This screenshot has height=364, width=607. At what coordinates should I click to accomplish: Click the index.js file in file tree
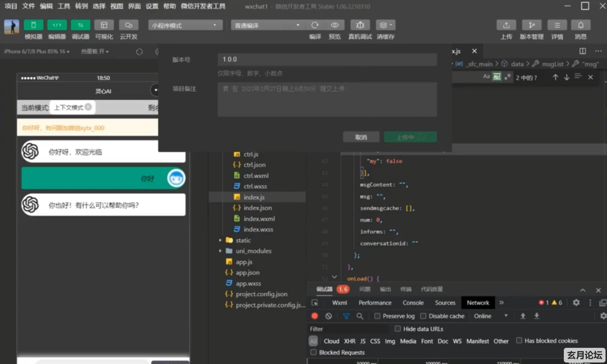click(254, 197)
